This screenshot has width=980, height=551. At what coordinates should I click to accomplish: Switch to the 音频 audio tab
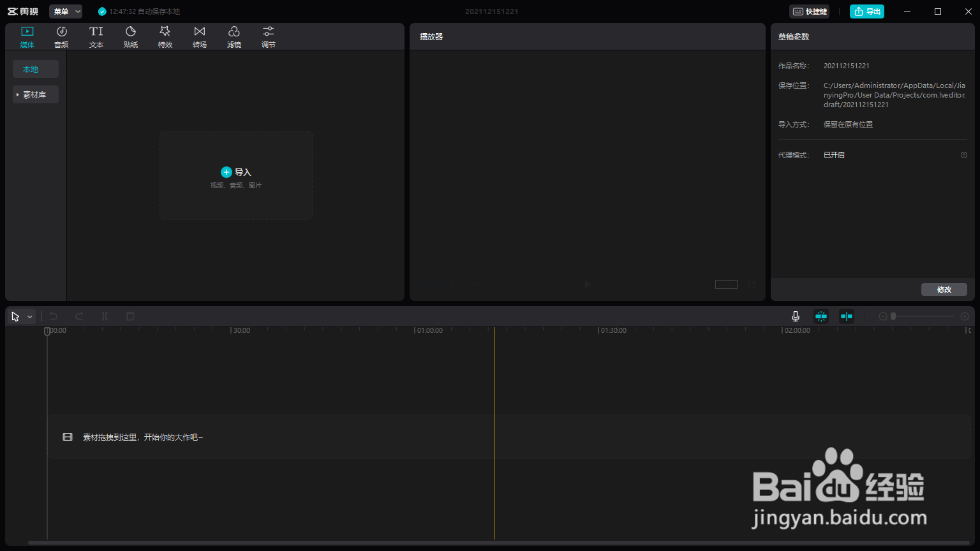[x=62, y=37]
